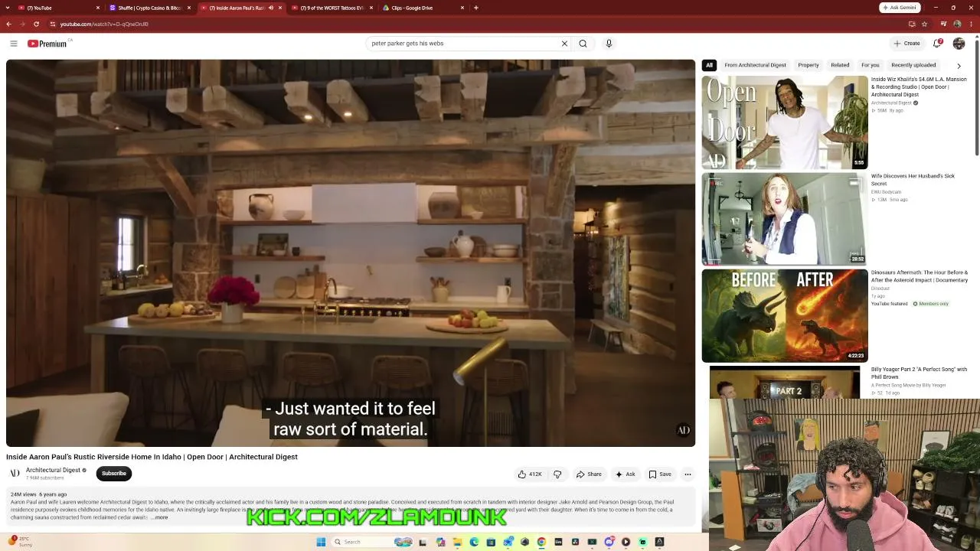Select the For you filter chip

pos(870,65)
